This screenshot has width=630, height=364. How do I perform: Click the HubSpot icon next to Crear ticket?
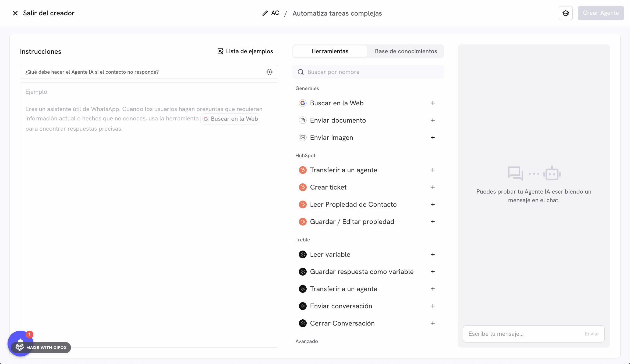pyautogui.click(x=303, y=187)
